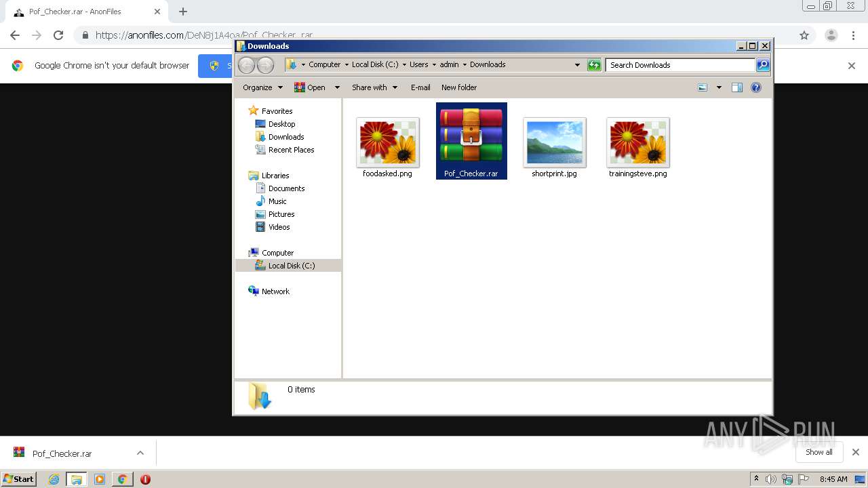Switch to Chrome via taskbar icon
Screen dimensions: 868x488
(x=122, y=479)
